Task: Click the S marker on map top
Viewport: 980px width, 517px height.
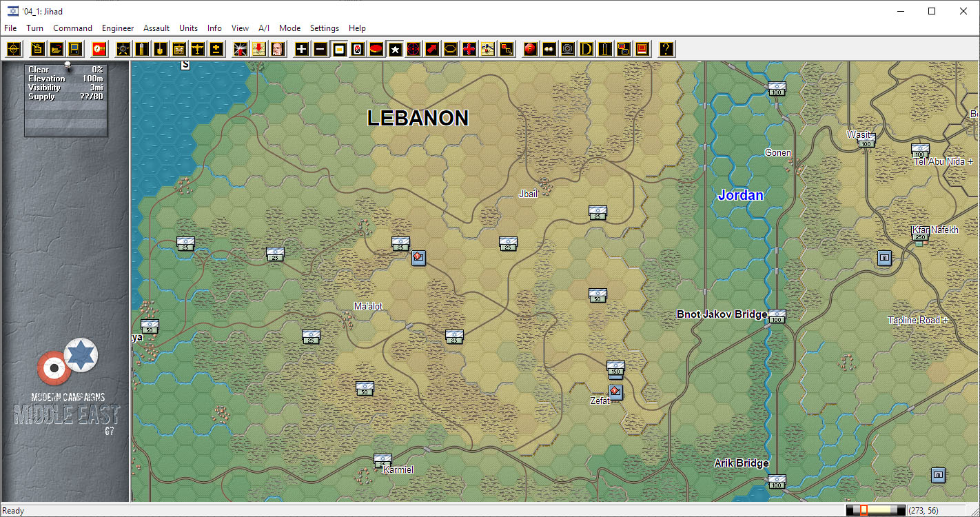Action: click(x=185, y=65)
